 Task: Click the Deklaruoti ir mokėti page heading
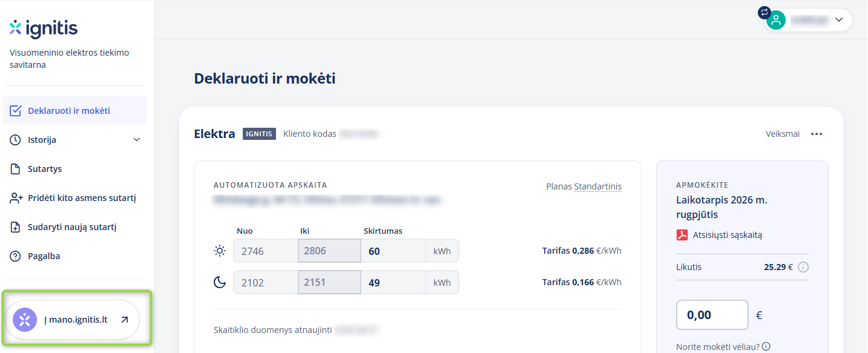pos(265,78)
